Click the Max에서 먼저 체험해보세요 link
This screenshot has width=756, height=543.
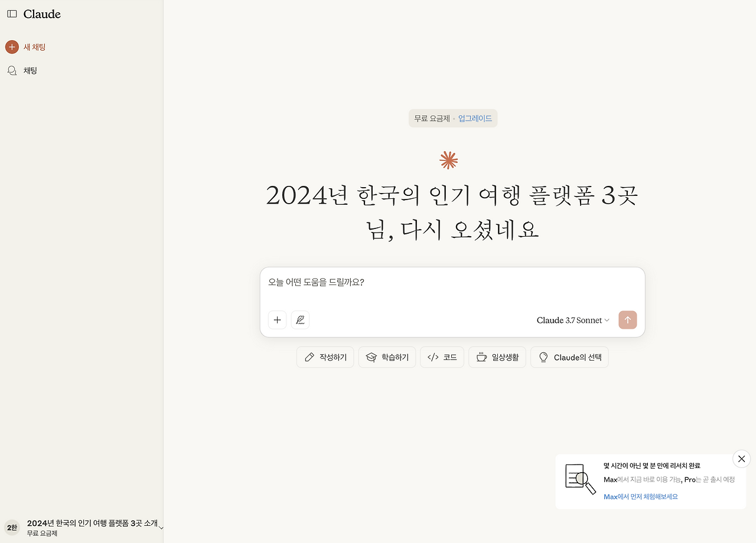click(640, 496)
